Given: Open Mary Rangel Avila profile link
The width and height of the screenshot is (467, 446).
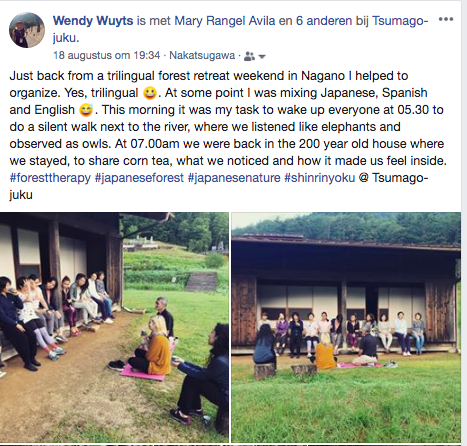Looking at the screenshot, I should 225,21.
